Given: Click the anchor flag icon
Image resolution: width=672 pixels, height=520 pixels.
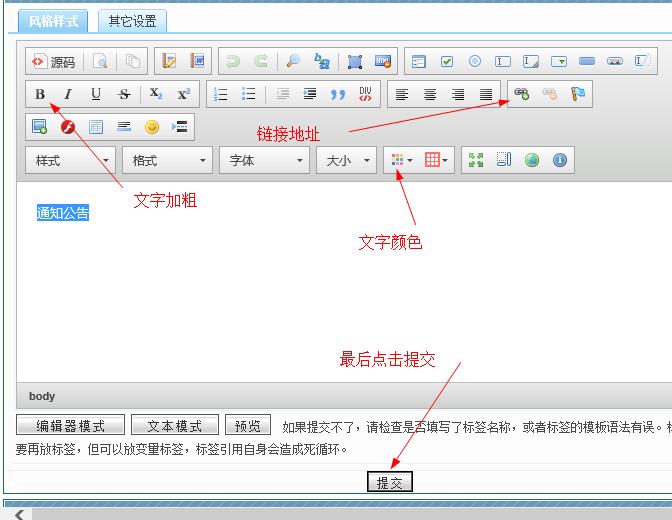Looking at the screenshot, I should click(577, 94).
